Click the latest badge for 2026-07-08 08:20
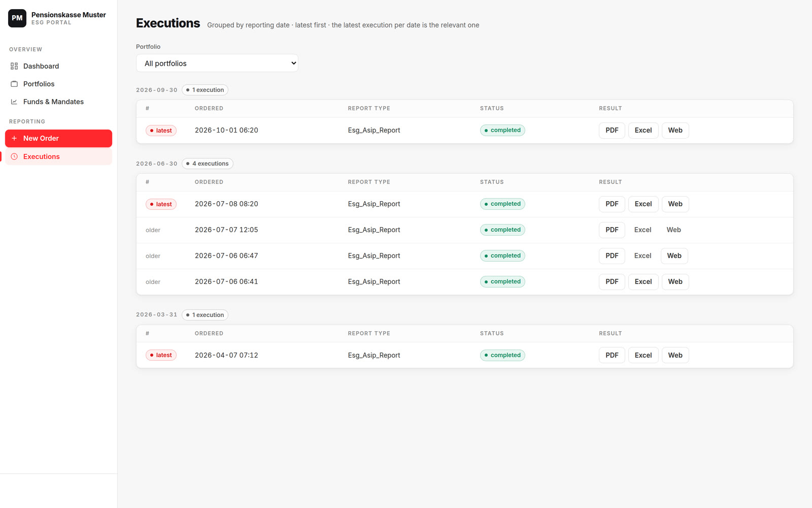 (x=161, y=204)
